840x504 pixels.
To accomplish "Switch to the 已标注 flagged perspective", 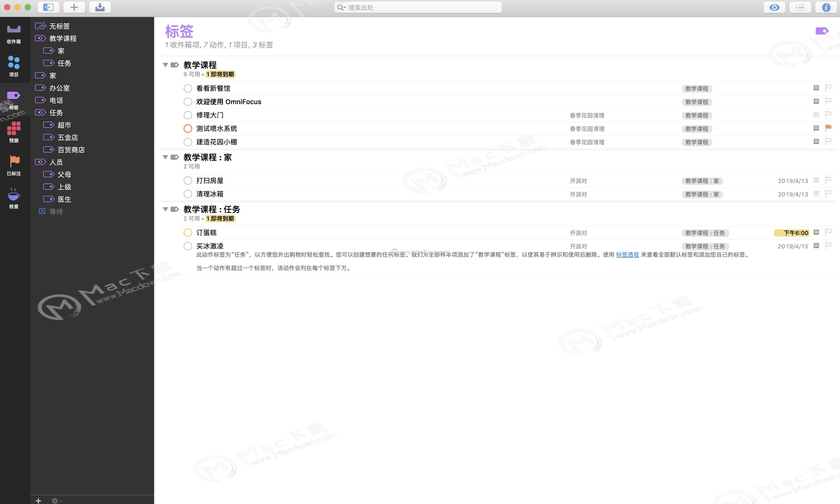I will (14, 166).
